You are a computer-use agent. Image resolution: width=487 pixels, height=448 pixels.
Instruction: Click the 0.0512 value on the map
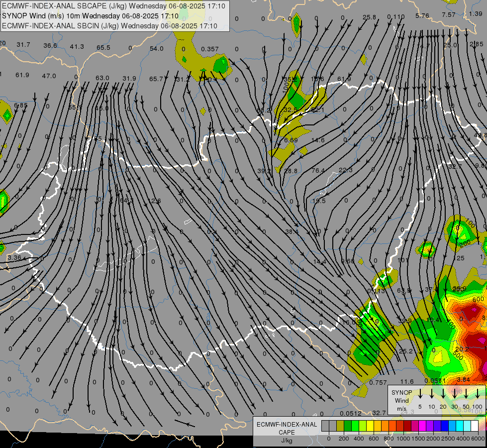tap(350, 414)
